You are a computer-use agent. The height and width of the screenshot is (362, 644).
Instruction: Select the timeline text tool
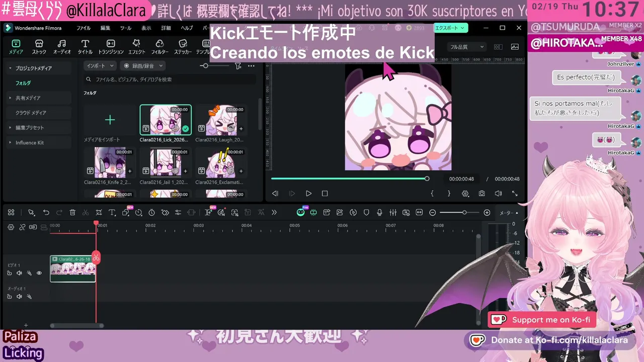point(112,213)
